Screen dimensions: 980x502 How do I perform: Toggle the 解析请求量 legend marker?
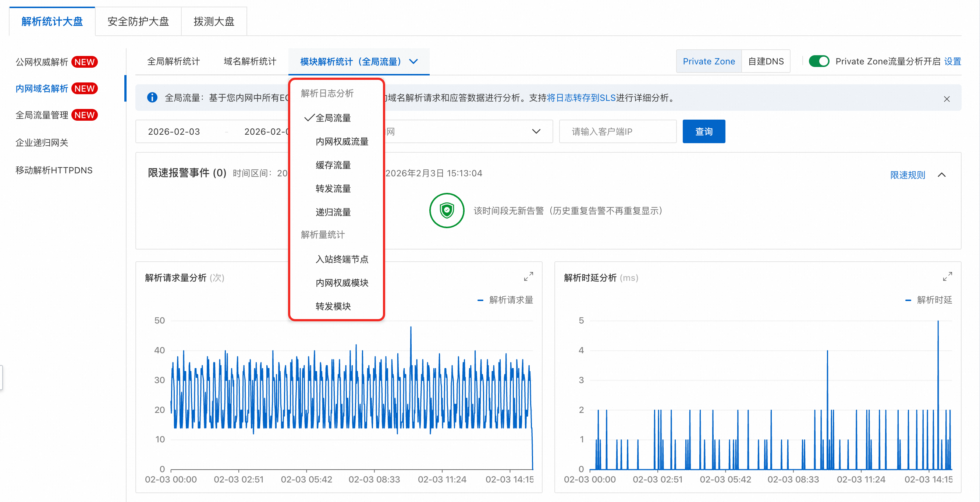pos(480,300)
